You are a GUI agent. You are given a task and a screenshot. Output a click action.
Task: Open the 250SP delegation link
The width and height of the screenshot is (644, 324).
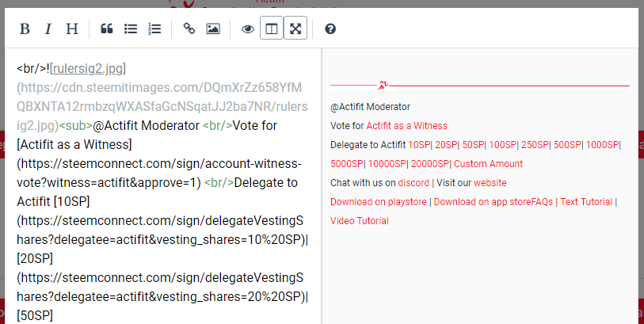(535, 144)
